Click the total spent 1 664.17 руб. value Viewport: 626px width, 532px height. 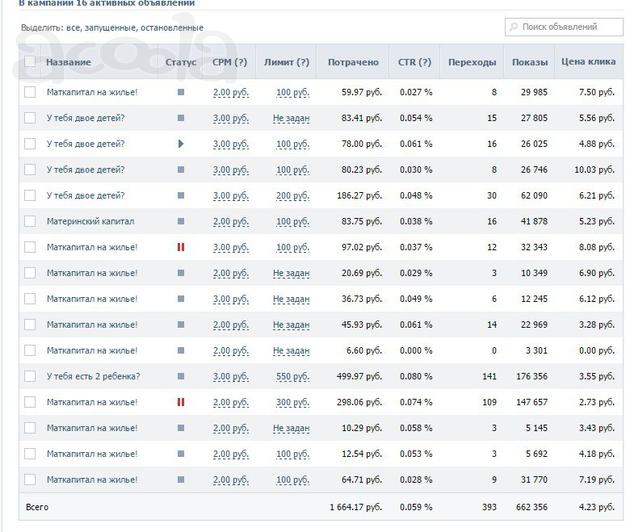356,507
